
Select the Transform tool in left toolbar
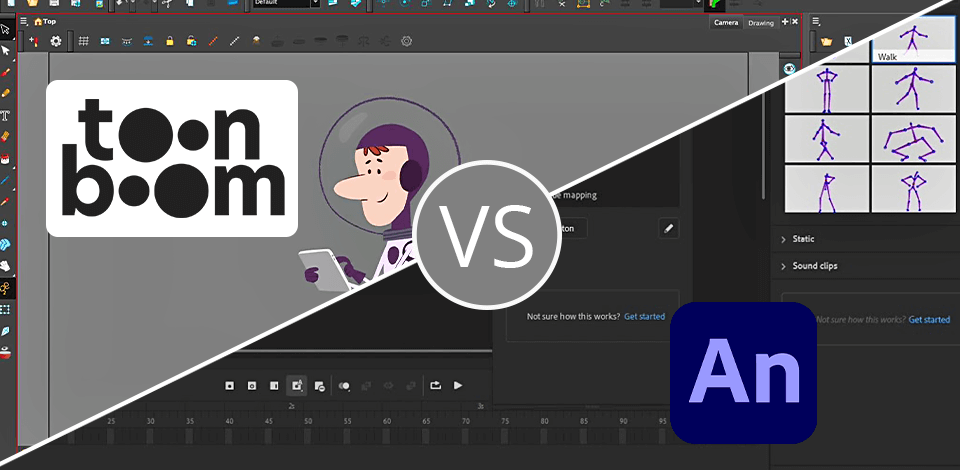tap(6, 29)
